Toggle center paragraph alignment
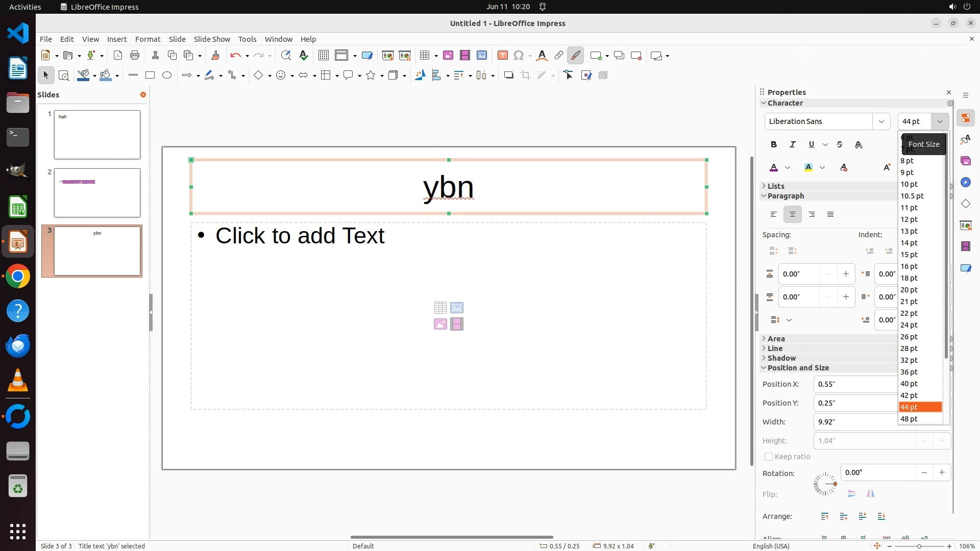The width and height of the screenshot is (980, 551). (x=793, y=215)
